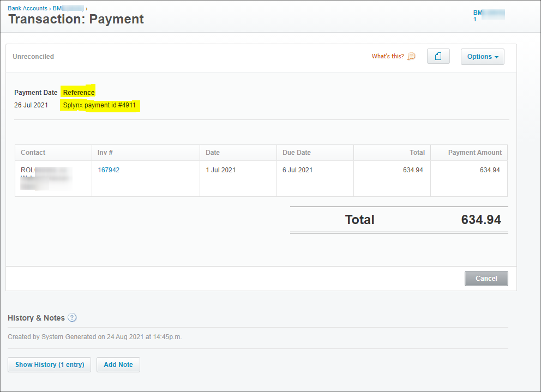The width and height of the screenshot is (541, 392).
Task: Click the Unreconciled status label
Action: 33,56
